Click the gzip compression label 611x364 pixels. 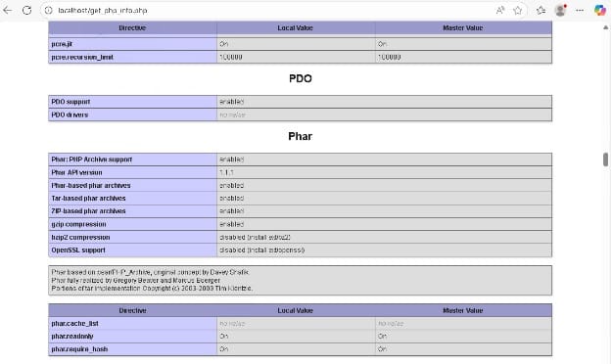[78, 225]
